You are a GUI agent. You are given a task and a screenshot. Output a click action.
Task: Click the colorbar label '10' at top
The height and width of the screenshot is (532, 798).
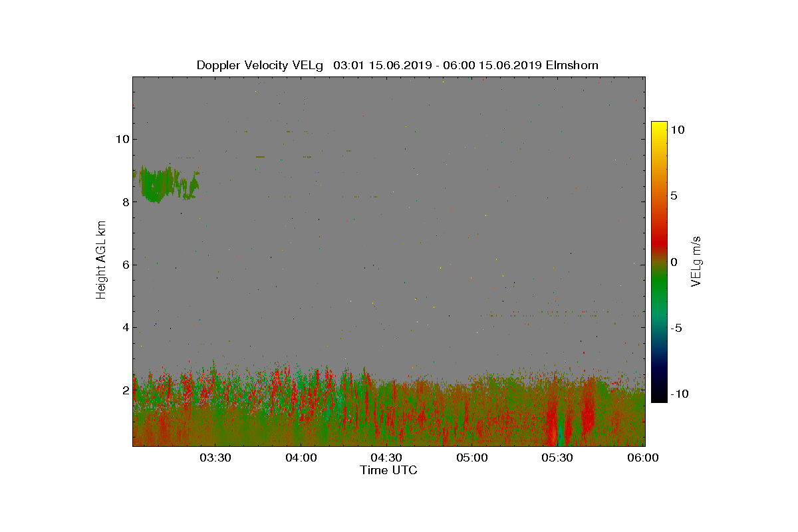click(678, 130)
